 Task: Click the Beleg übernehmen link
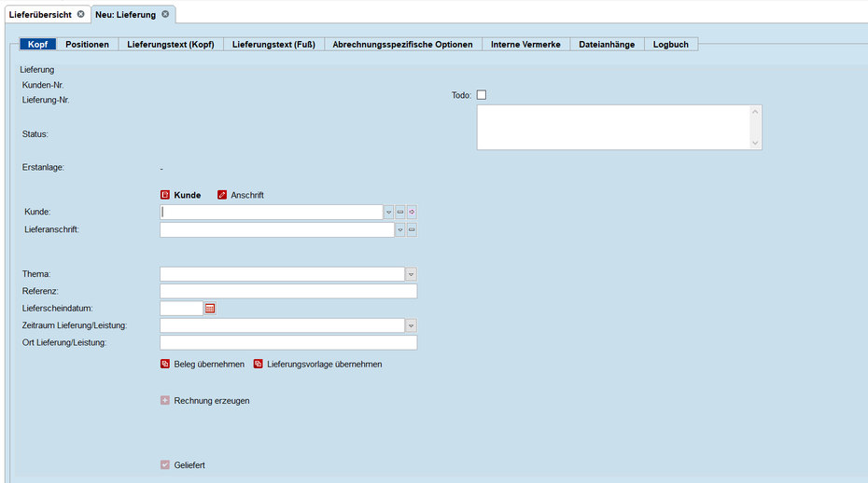209,365
